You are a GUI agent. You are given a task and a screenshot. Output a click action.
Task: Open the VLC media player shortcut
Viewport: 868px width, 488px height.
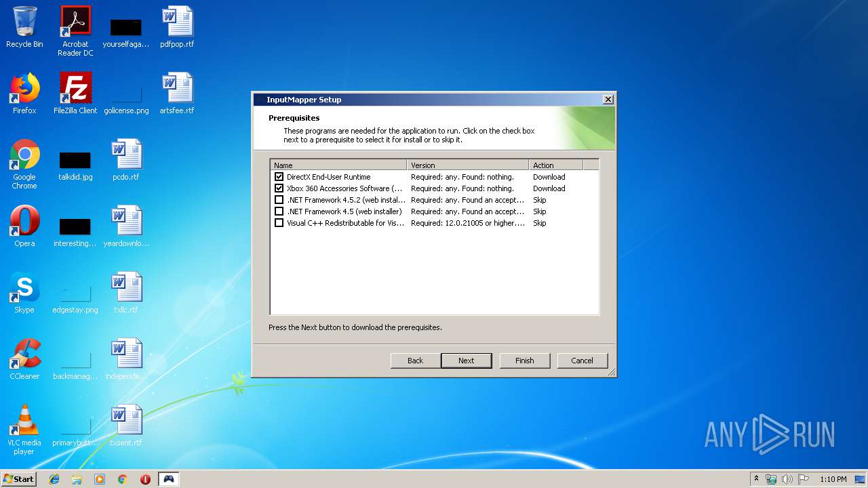(24, 430)
